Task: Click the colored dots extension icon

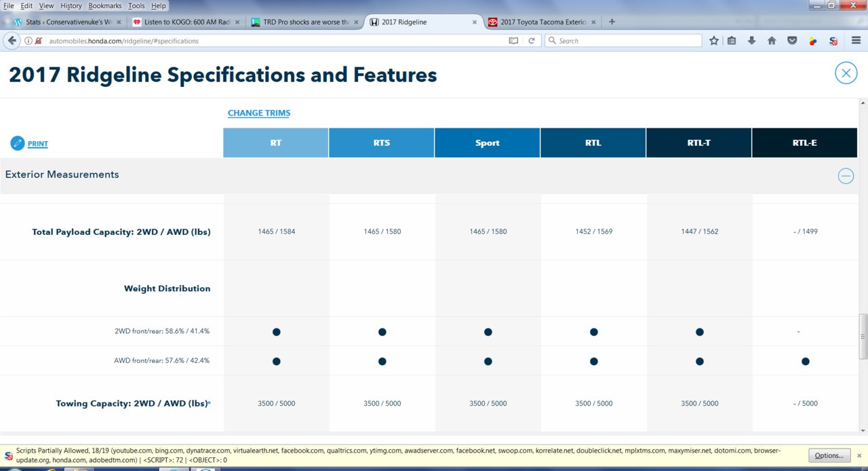Action: coord(813,41)
